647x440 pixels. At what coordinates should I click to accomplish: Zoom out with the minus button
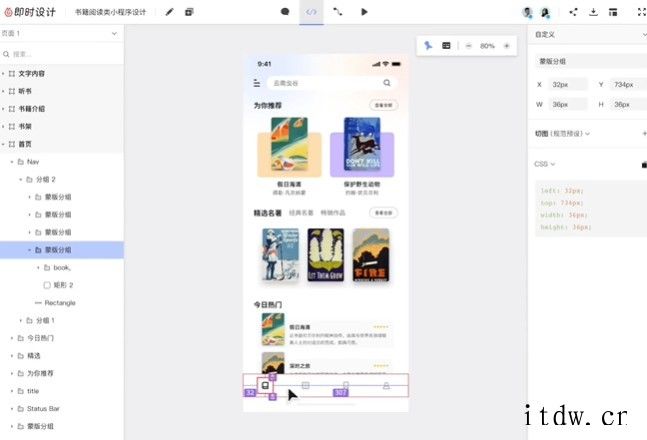(468, 46)
